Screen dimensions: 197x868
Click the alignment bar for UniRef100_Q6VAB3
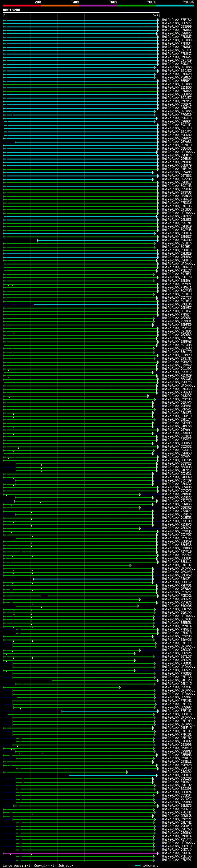pos(87,142)
